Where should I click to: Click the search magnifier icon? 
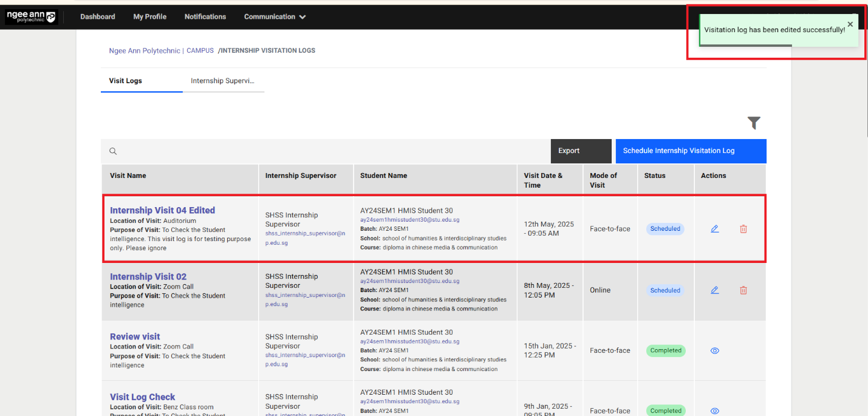(x=113, y=151)
